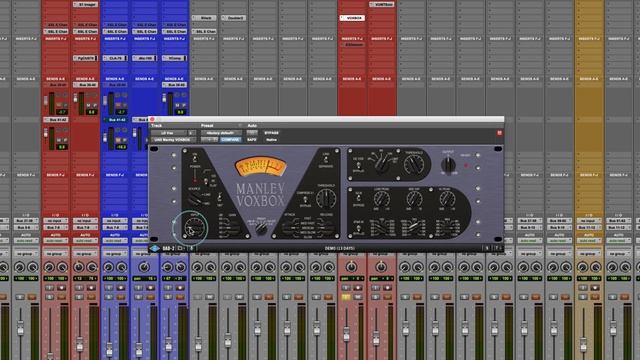Click the volume fader on gold track
This screenshot has height=360, width=640.
click(x=583, y=344)
